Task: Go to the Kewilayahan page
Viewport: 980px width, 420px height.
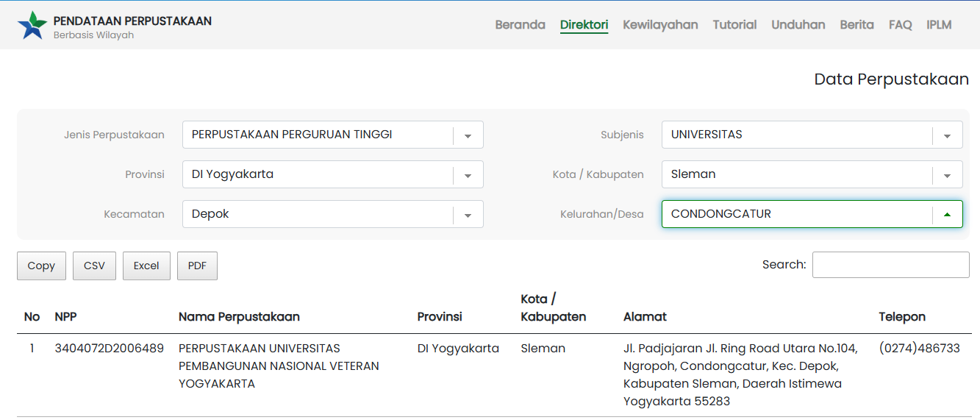Action: [x=660, y=25]
